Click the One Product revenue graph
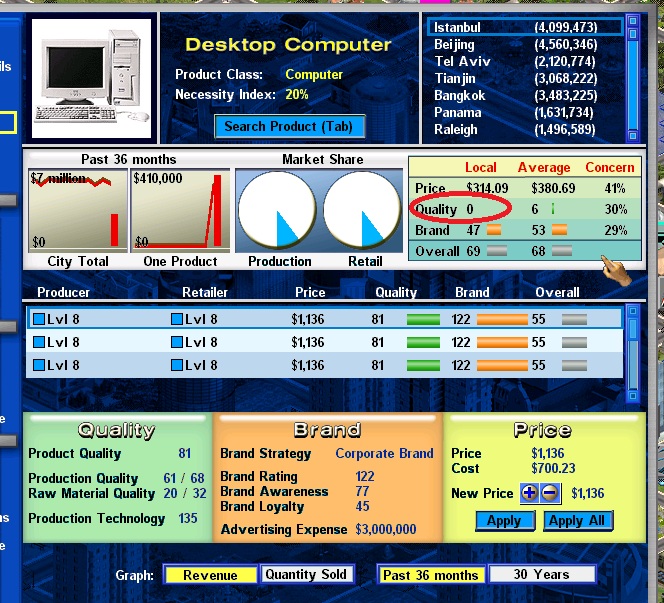Screen dimensions: 664x603 (x=180, y=210)
